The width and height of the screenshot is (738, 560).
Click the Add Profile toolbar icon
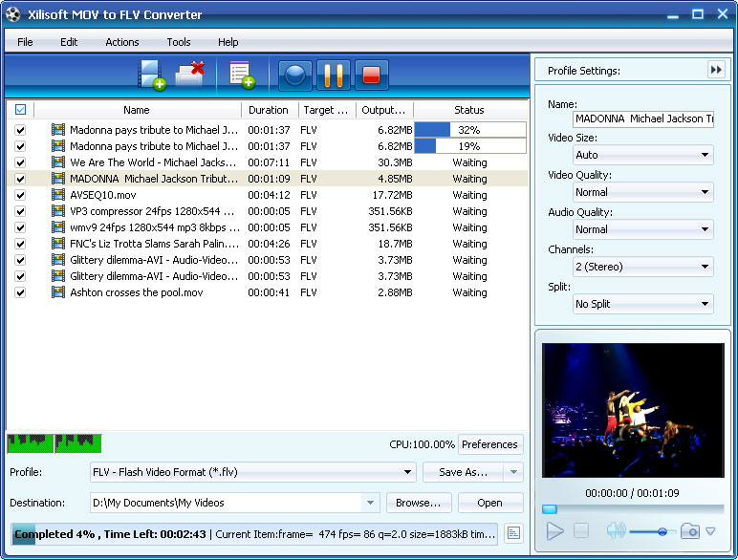point(241,75)
